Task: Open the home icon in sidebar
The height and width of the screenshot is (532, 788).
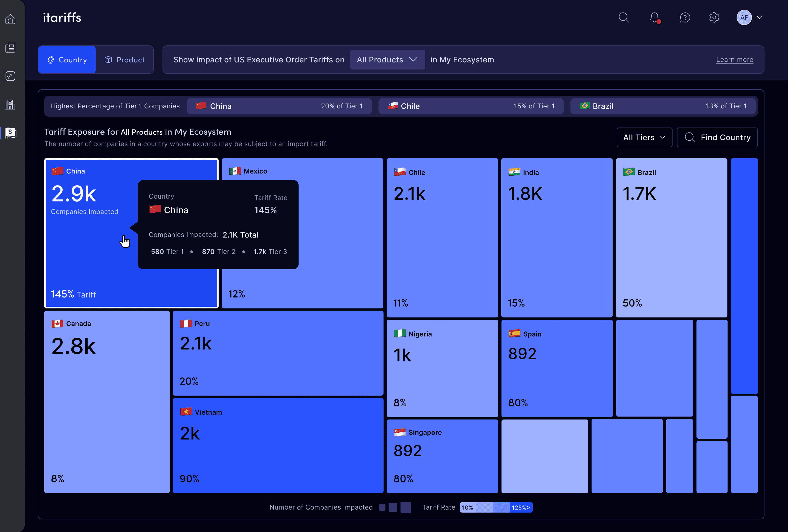Action: pos(10,19)
